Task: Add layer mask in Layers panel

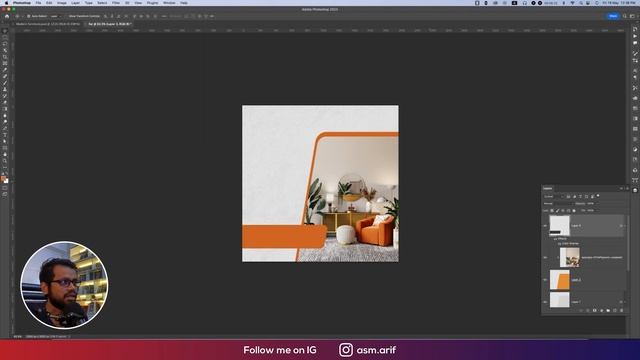Action: tap(594, 311)
